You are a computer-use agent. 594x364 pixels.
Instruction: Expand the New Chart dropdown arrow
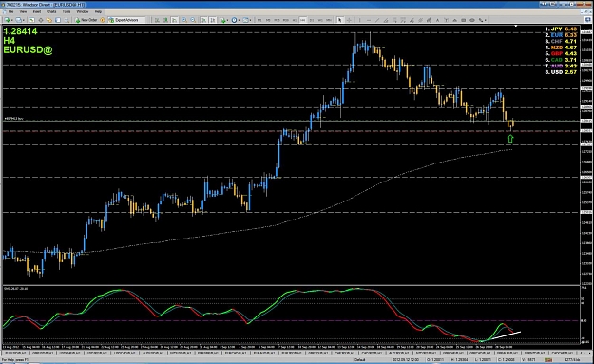point(12,20)
